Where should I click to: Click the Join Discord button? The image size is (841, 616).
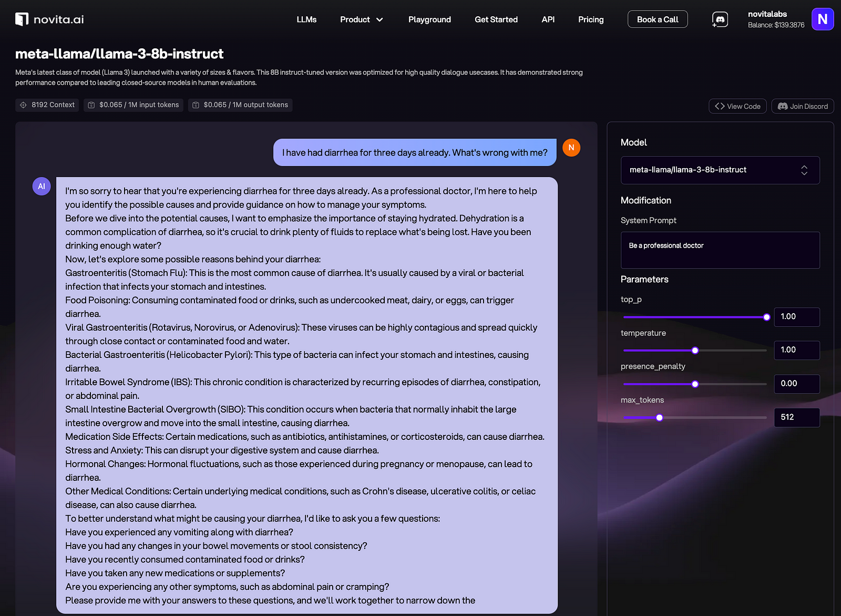[x=803, y=106]
